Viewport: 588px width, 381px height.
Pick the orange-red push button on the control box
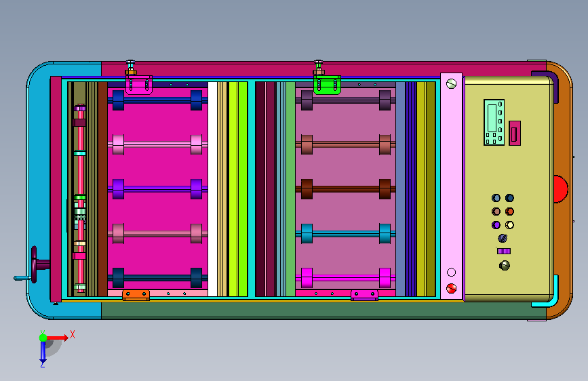click(509, 212)
